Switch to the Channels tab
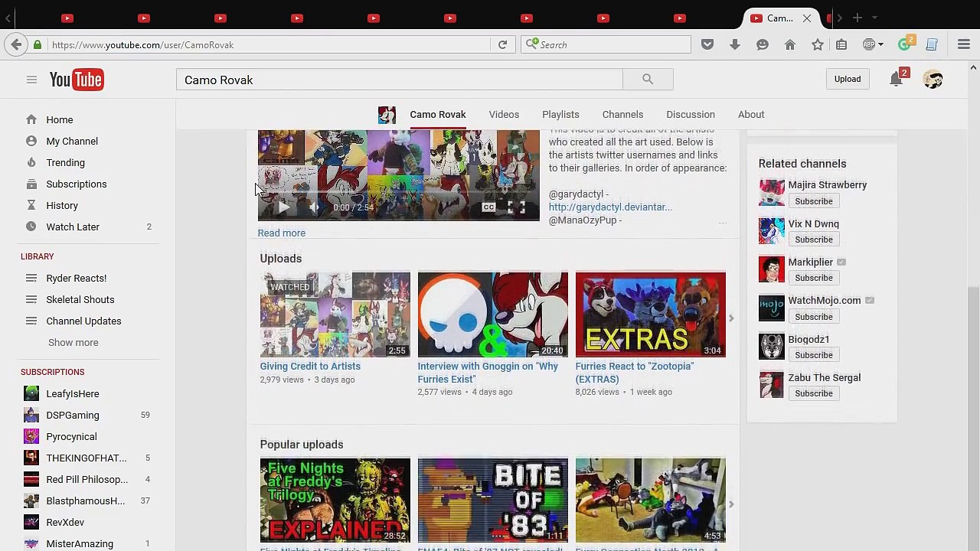 click(x=622, y=114)
